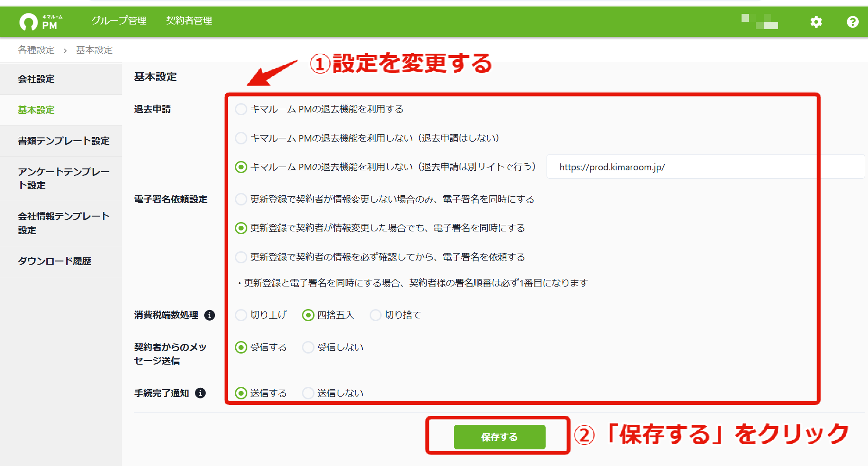Select キマルーム PMの退去機能を利用する
The height and width of the screenshot is (466, 868).
click(241, 109)
